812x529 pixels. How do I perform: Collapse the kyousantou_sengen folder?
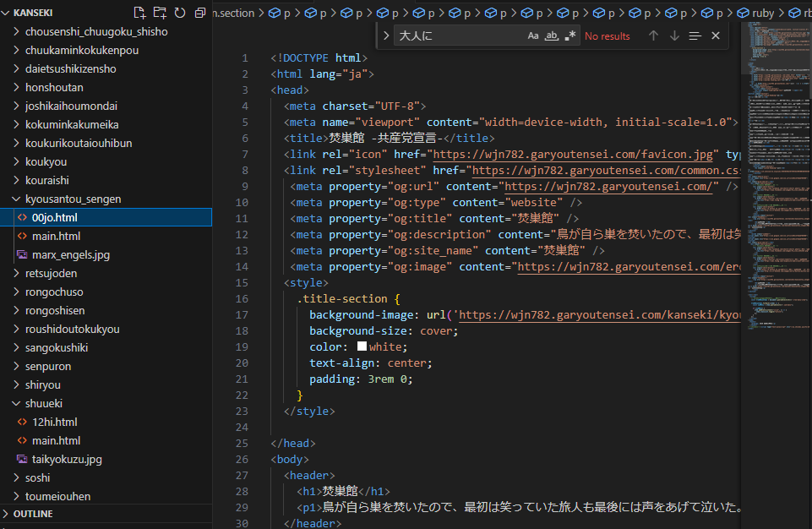click(x=73, y=199)
